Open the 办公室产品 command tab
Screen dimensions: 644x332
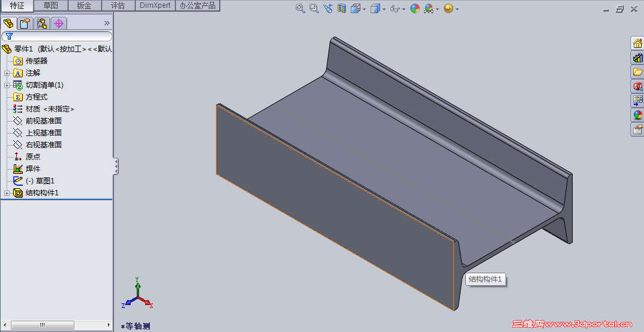197,5
